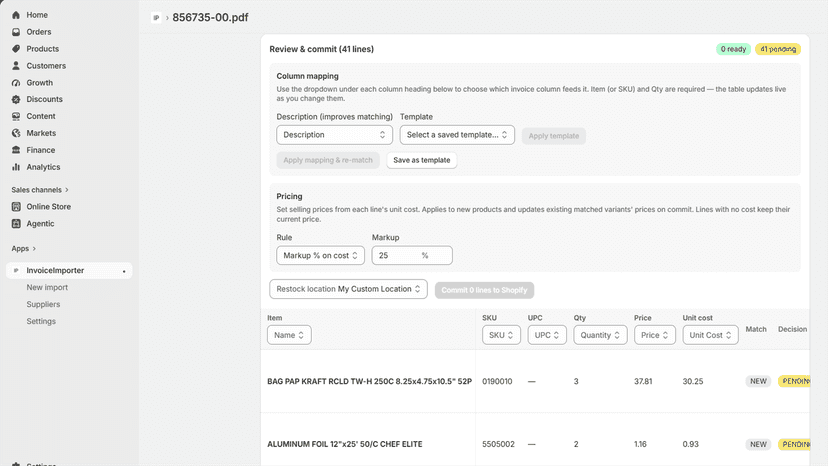Image resolution: width=828 pixels, height=466 pixels.
Task: Click the Home icon in sidebar
Action: (x=16, y=15)
